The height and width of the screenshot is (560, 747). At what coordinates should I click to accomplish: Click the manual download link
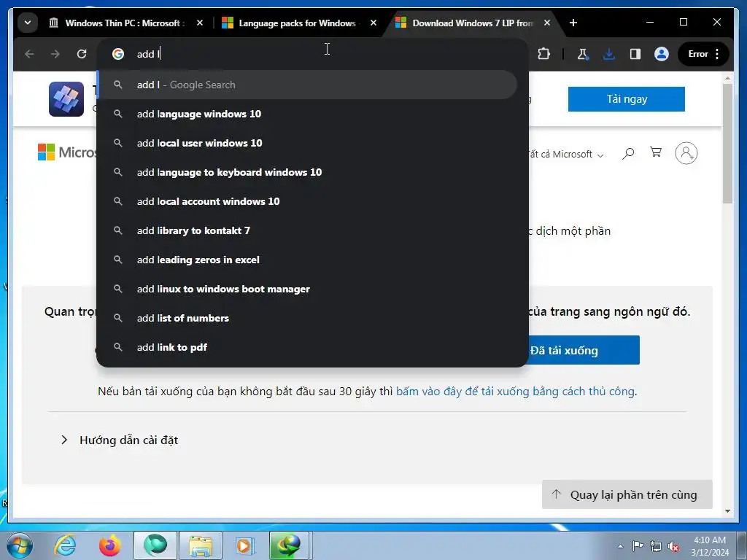(515, 392)
